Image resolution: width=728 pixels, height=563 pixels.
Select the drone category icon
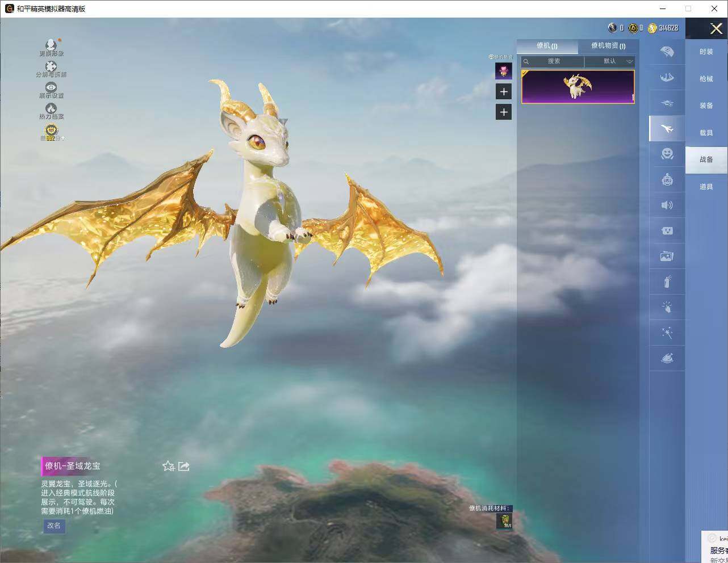pyautogui.click(x=667, y=103)
